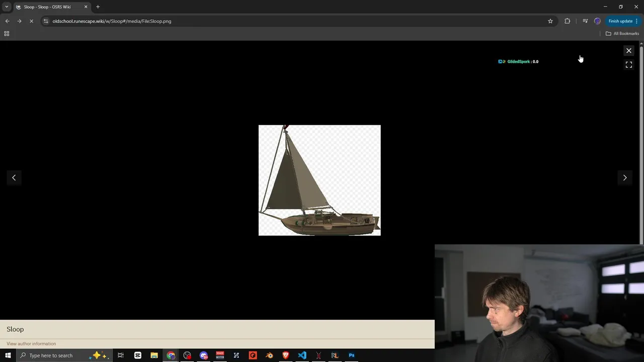644x362 pixels.
Task: Open the View author information link
Action: [x=31, y=344]
